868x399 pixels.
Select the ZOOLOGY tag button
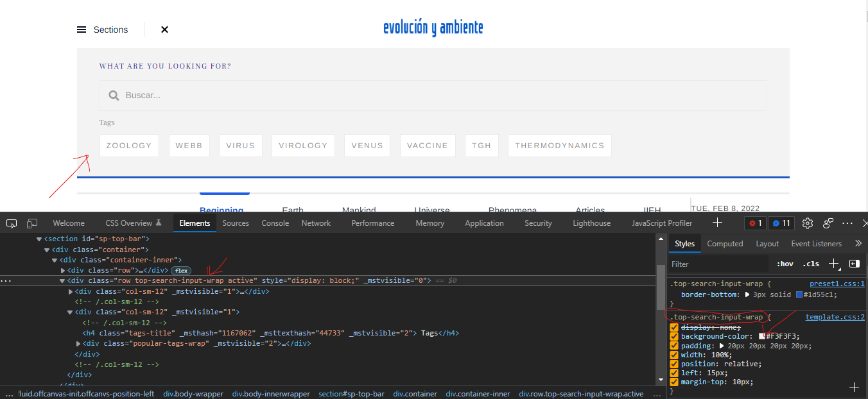[x=129, y=145]
